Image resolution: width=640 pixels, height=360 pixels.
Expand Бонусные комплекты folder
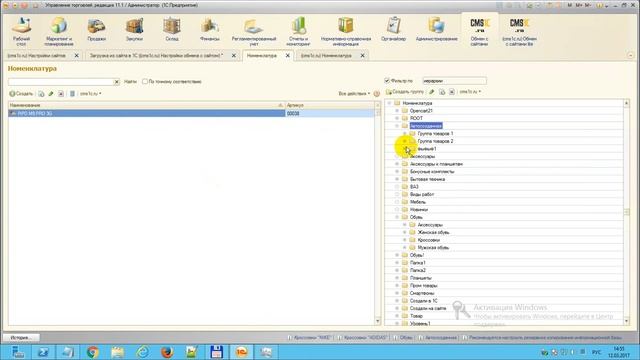coord(397,171)
